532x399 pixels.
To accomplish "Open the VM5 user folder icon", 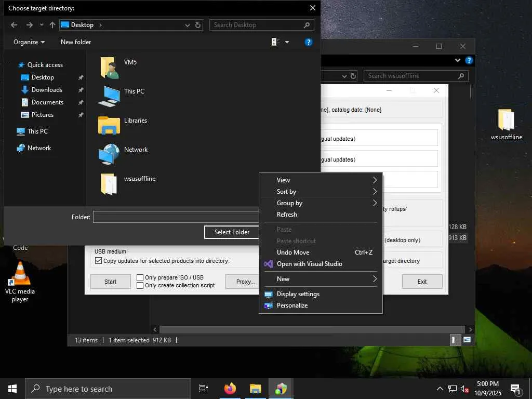I will coord(109,68).
